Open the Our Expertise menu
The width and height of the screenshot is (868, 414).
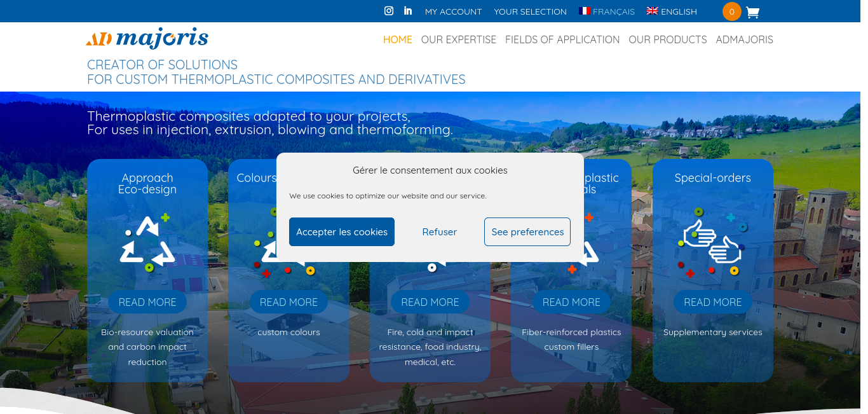tap(458, 39)
